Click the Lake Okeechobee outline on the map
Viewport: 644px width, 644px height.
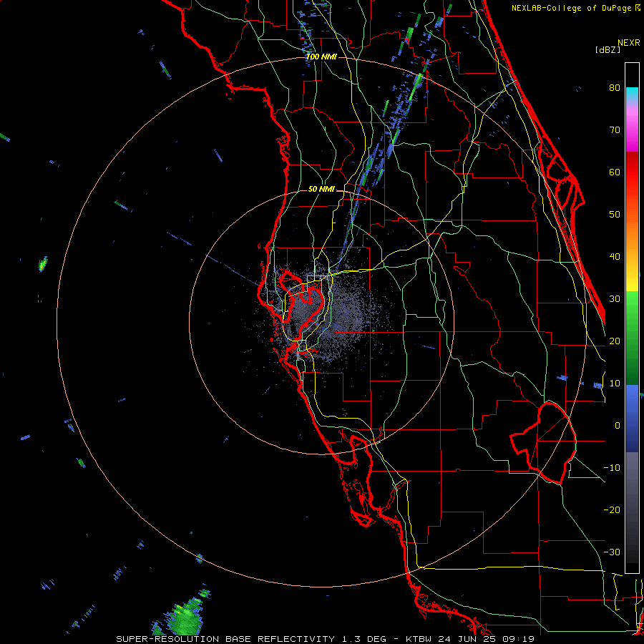click(x=543, y=443)
